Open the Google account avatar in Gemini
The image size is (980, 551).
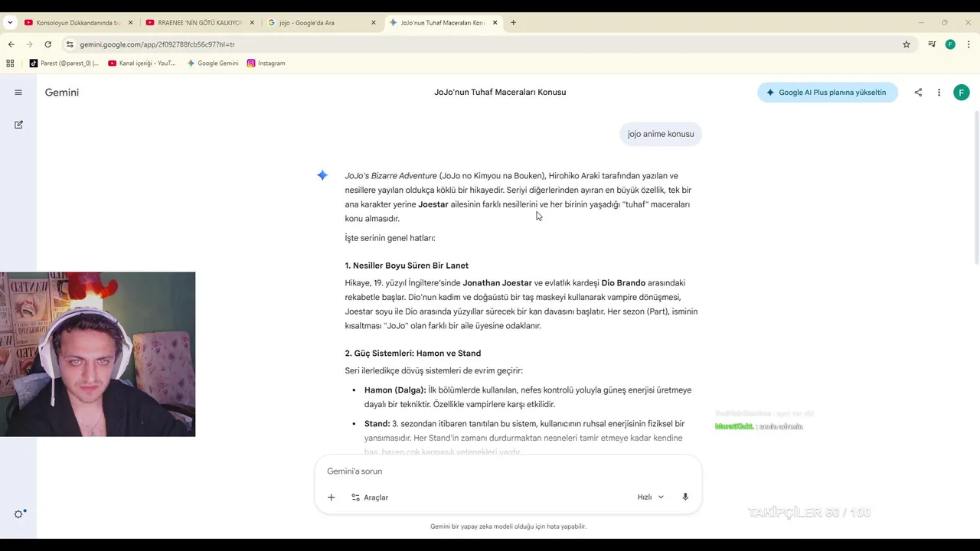pyautogui.click(x=962, y=93)
